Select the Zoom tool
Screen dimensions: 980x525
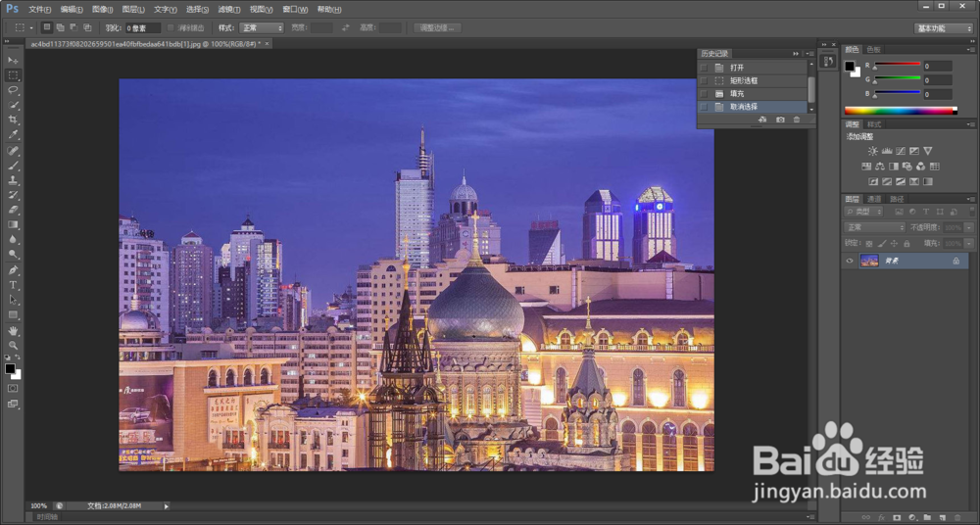[13, 346]
